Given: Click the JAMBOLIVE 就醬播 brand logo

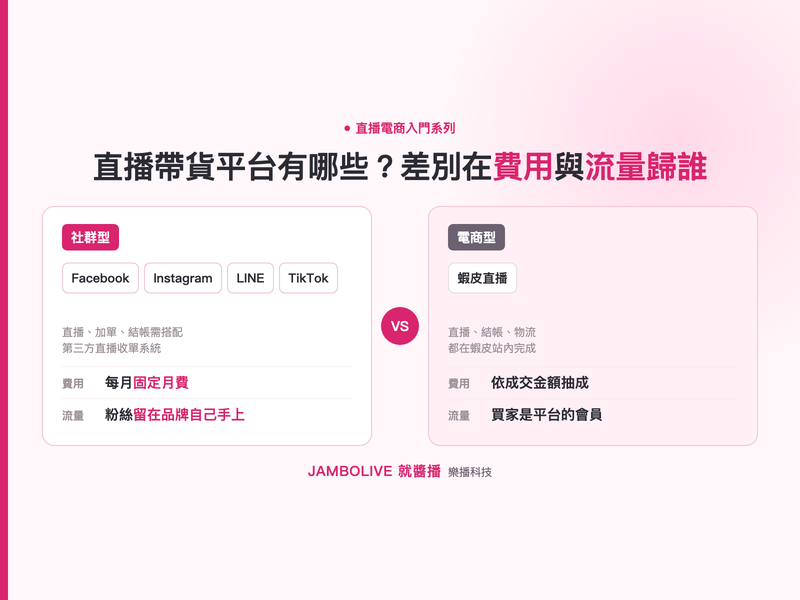Looking at the screenshot, I should pyautogui.click(x=374, y=471).
